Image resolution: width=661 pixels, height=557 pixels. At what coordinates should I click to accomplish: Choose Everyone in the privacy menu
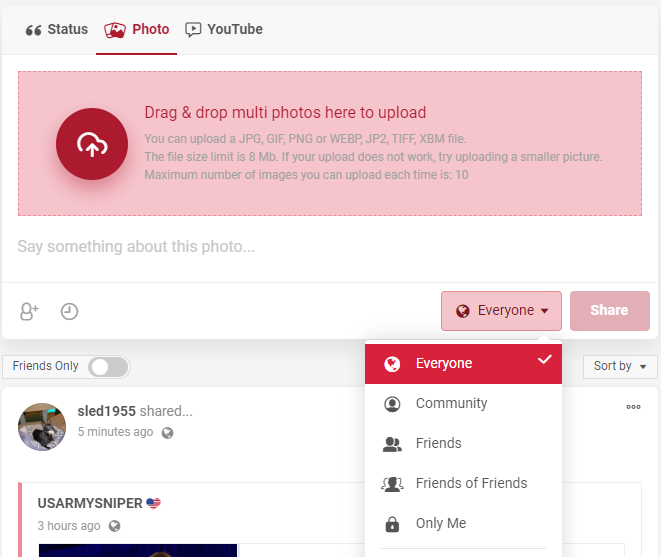click(x=463, y=363)
